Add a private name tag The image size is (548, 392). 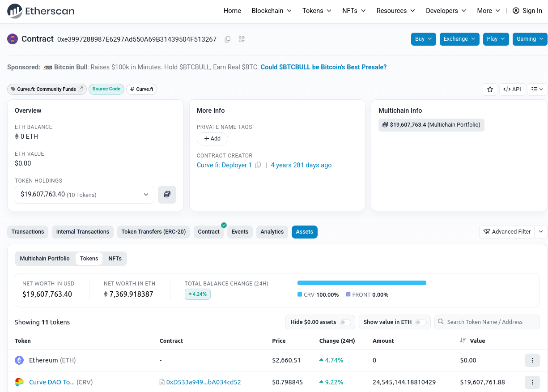pos(212,139)
